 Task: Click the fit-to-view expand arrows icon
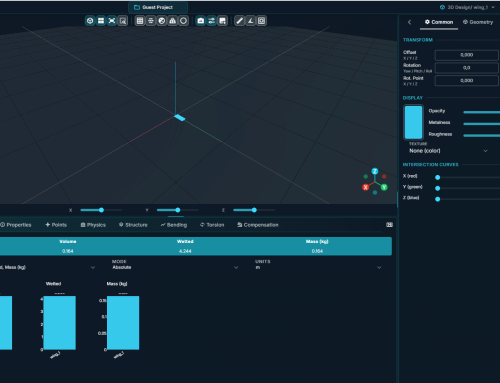[x=112, y=21]
